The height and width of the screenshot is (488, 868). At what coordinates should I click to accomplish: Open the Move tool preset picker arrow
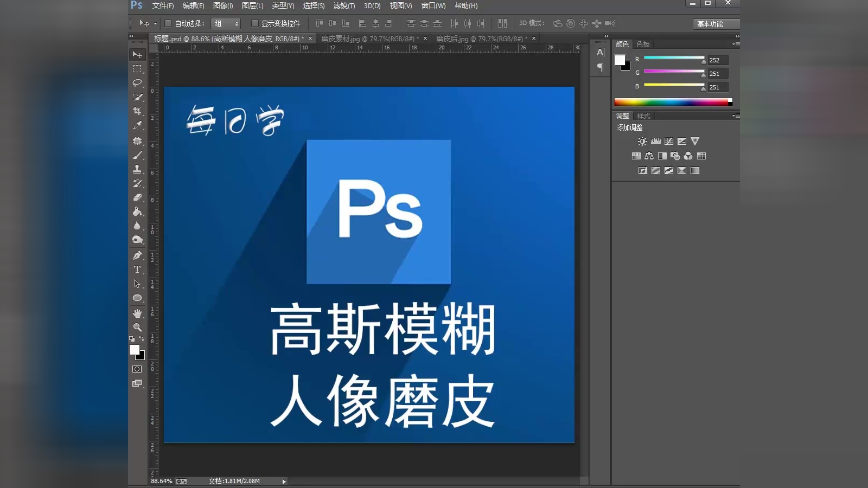[x=155, y=23]
